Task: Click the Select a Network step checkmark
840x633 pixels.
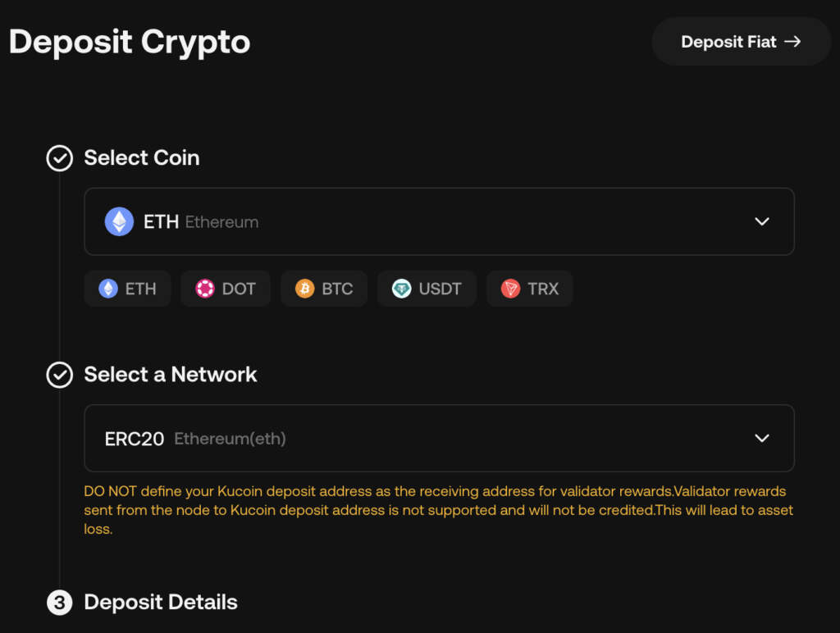Action: pyautogui.click(x=59, y=375)
